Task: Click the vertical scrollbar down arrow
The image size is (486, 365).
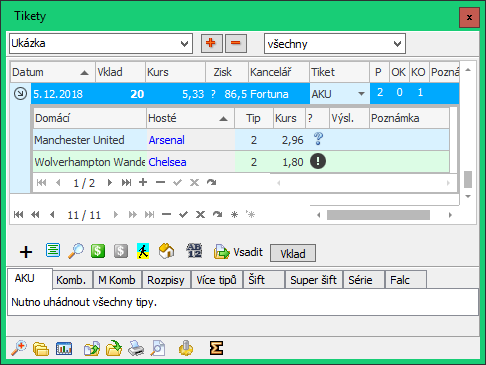Action: coord(468,196)
